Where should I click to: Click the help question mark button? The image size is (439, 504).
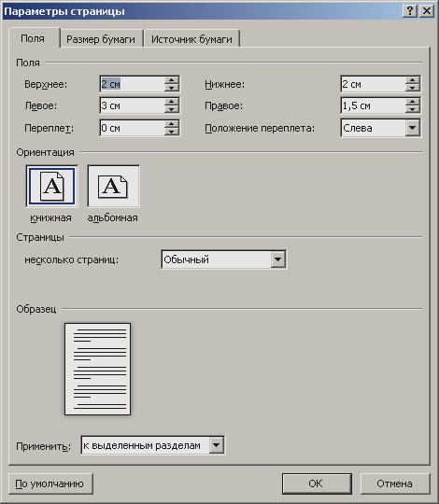click(410, 11)
